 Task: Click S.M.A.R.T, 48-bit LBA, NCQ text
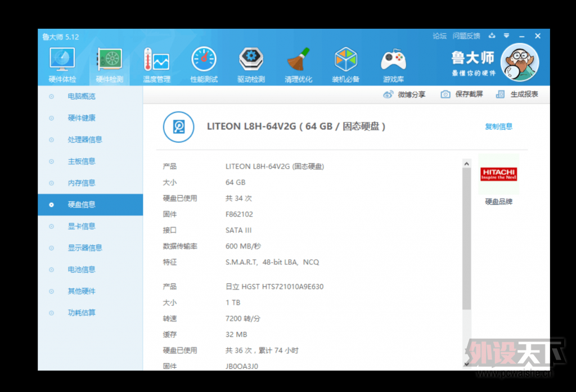coord(272,262)
